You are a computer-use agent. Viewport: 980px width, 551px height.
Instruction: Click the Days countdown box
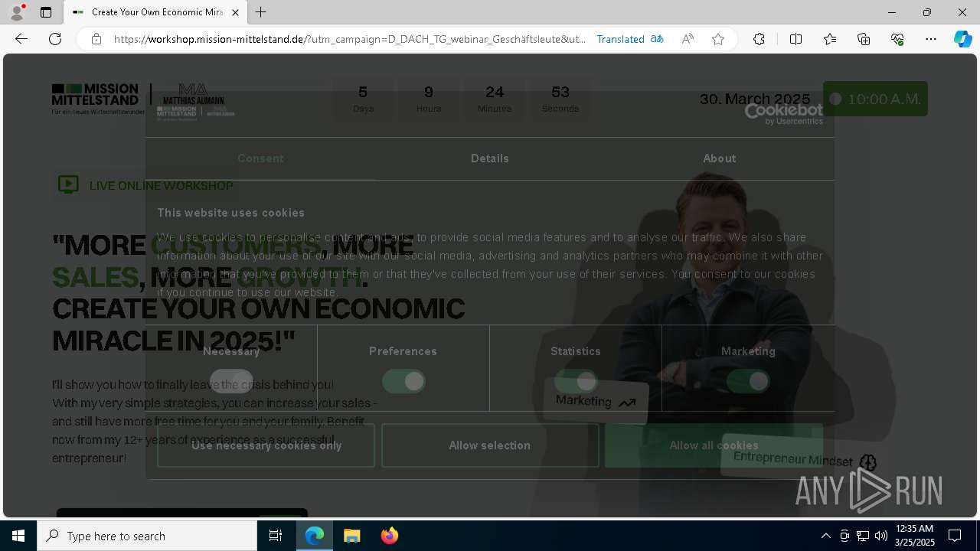[x=363, y=99]
